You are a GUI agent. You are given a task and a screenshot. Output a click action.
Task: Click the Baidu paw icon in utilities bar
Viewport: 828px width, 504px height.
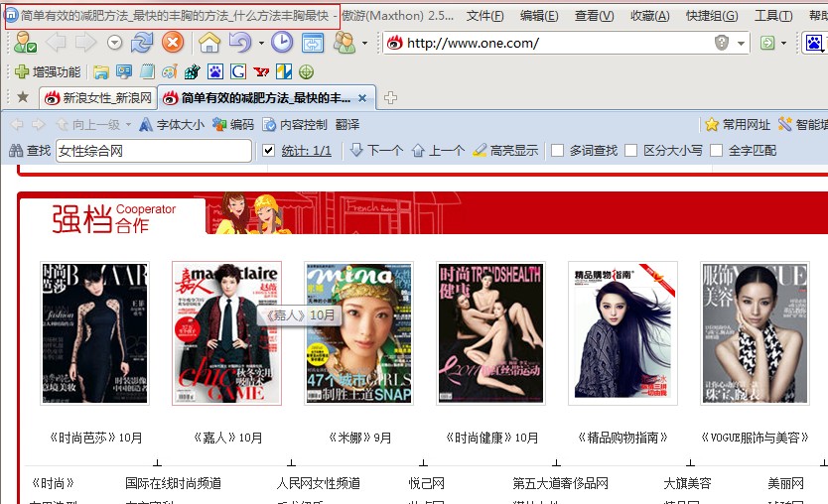(x=214, y=71)
